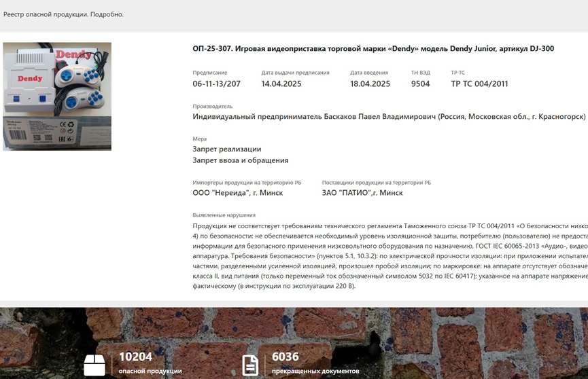Click the 'Запрет реализации' measure
588x379 pixels.
click(x=226, y=149)
